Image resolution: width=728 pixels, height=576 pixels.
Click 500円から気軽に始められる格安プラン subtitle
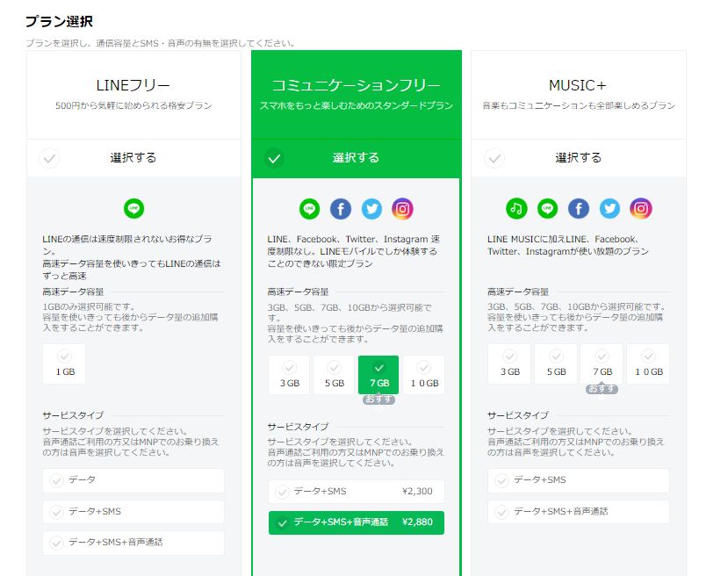click(133, 106)
